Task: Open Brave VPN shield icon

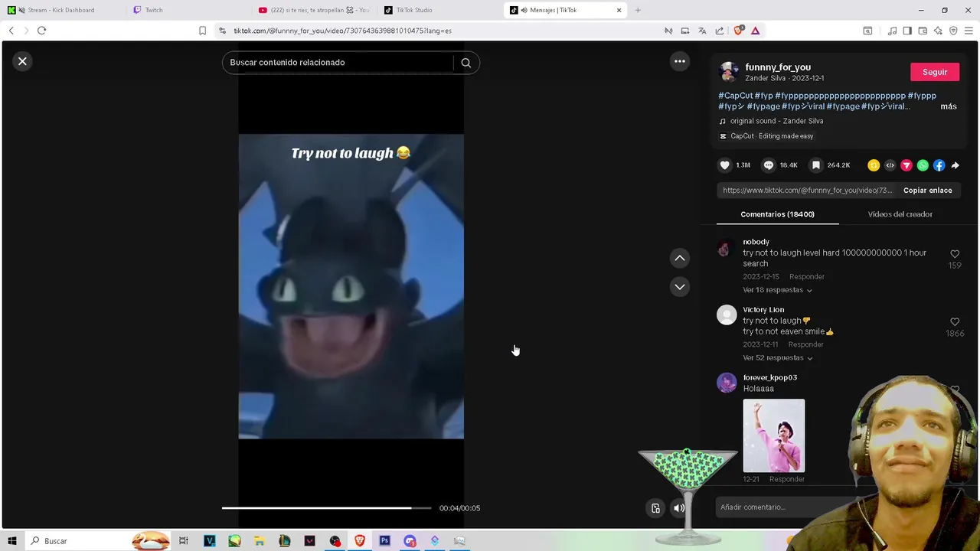Action: 953,31
